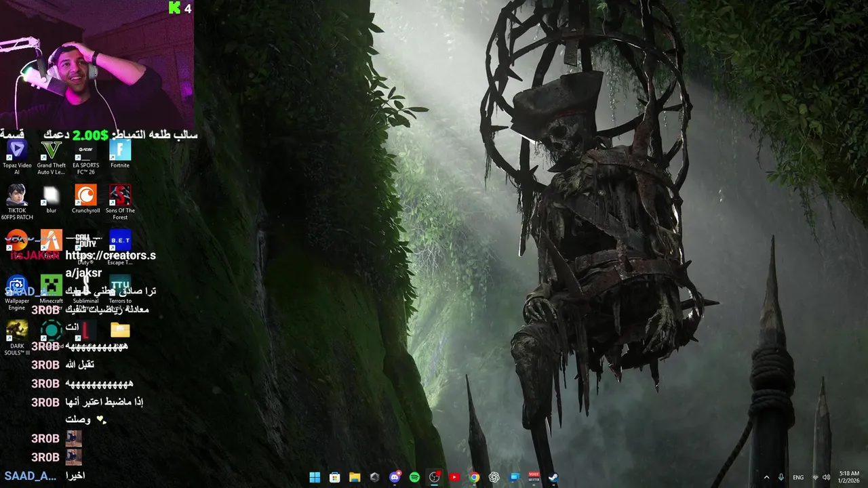The height and width of the screenshot is (488, 868).
Task: Open network settings via Wi-Fi tray icon
Action: pyautogui.click(x=815, y=477)
